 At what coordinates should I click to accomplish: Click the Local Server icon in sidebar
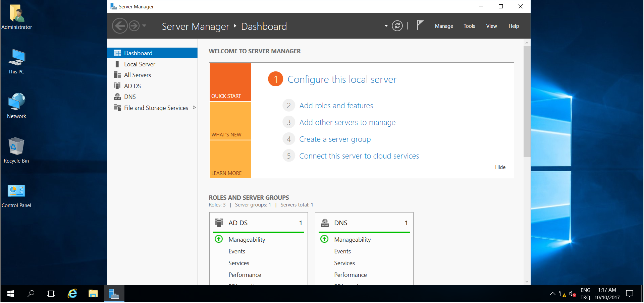click(117, 64)
